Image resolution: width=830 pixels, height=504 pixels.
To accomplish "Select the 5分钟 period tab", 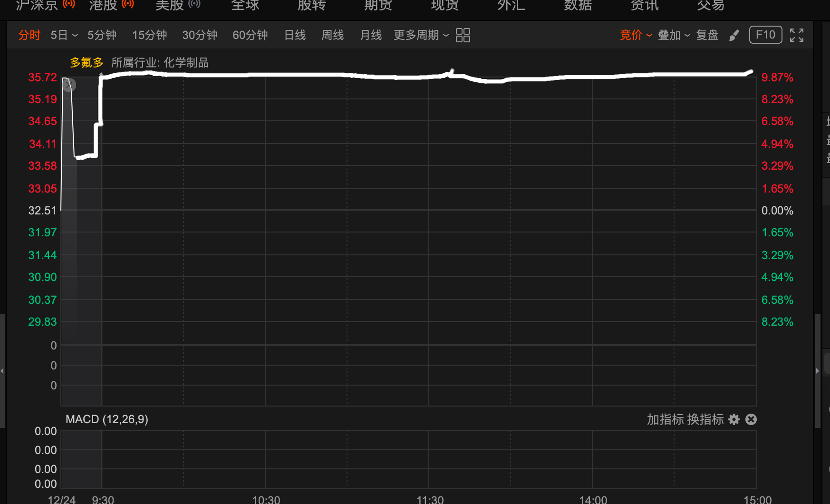I will pyautogui.click(x=102, y=35).
